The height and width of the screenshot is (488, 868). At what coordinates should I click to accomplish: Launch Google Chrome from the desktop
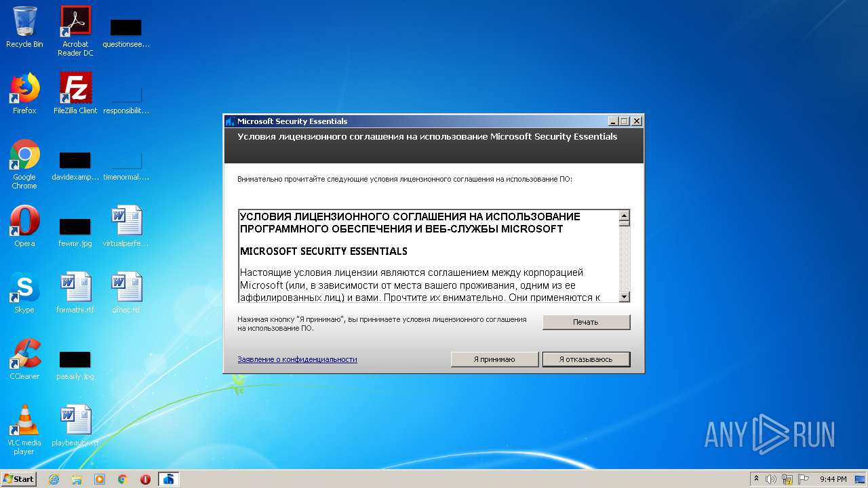click(x=24, y=165)
